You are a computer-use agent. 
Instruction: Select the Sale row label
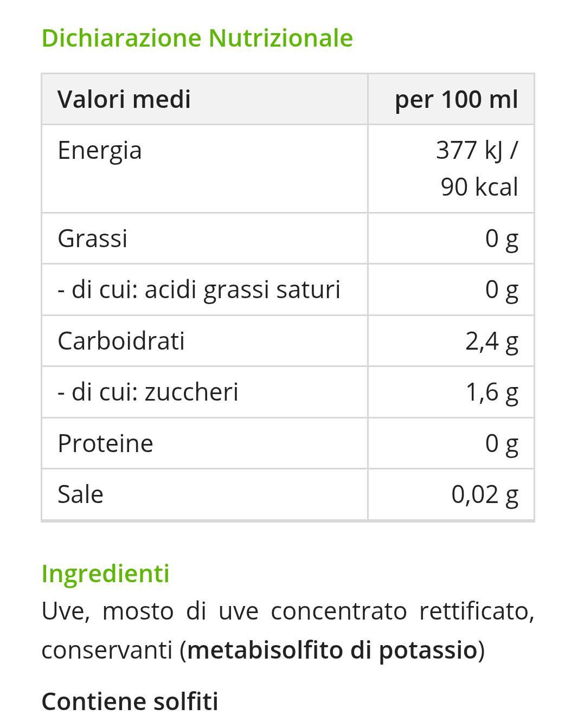coord(81,494)
